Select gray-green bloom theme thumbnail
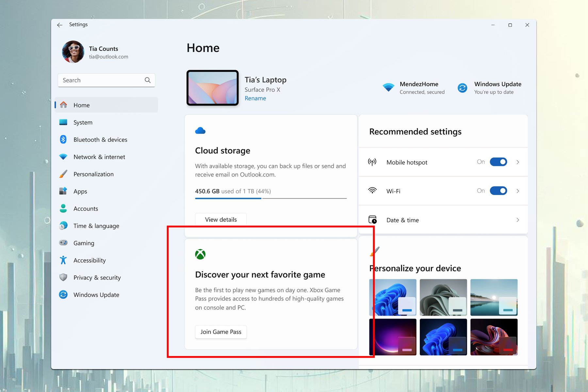 tap(443, 297)
